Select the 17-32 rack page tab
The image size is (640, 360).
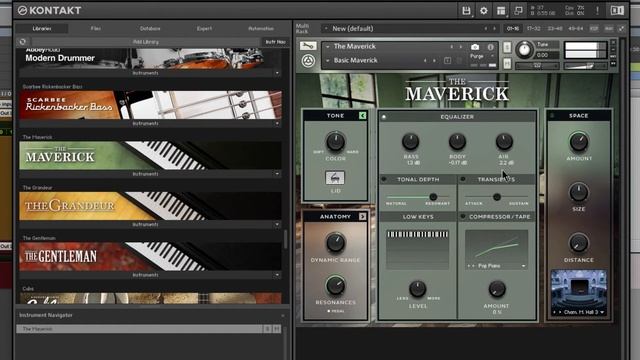(x=533, y=29)
